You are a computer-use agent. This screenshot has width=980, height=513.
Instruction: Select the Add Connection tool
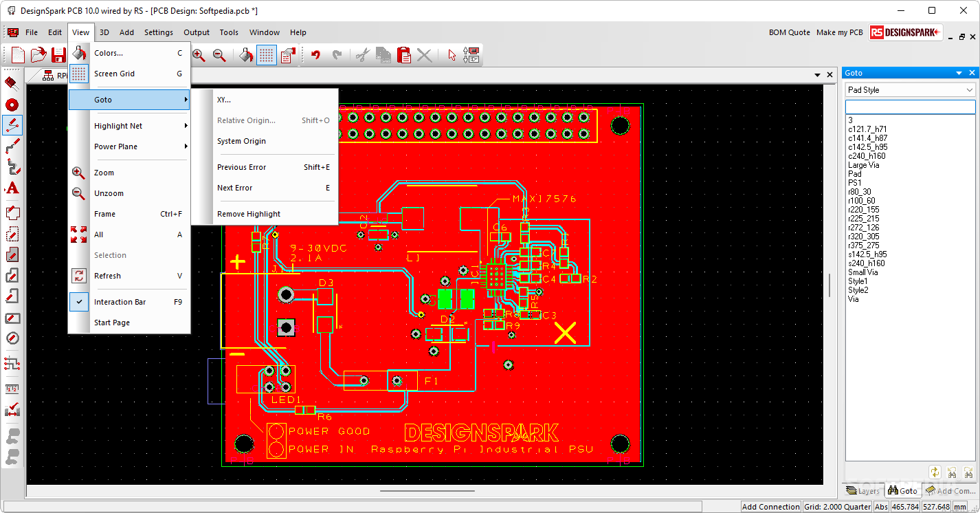click(x=12, y=125)
